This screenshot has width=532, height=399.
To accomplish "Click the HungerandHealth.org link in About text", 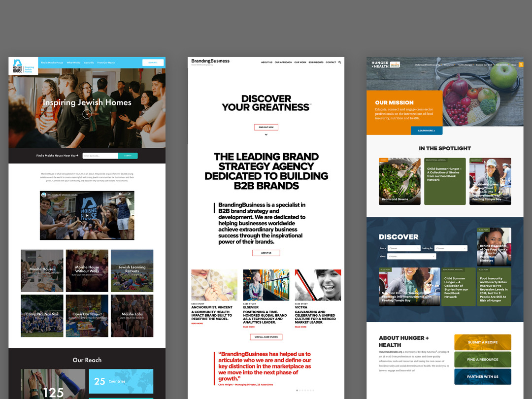I will point(390,352).
